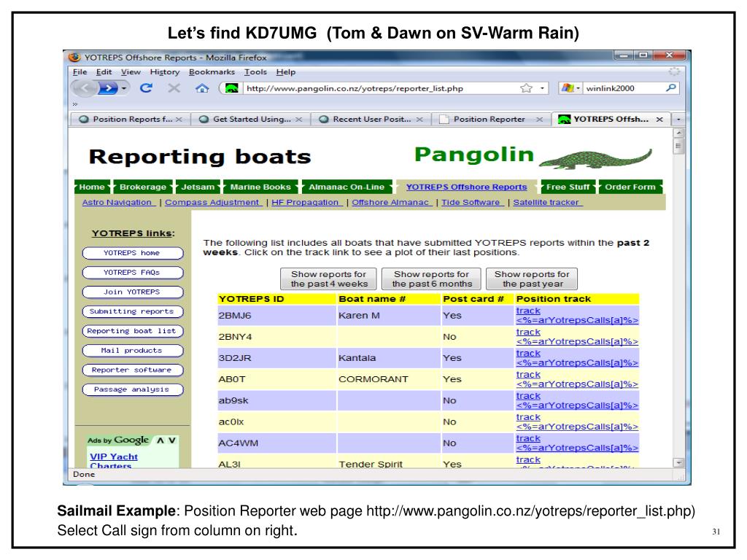The width and height of the screenshot is (747, 560).
Task: Close the YOTREPS Offsh... tab
Action: 659,120
